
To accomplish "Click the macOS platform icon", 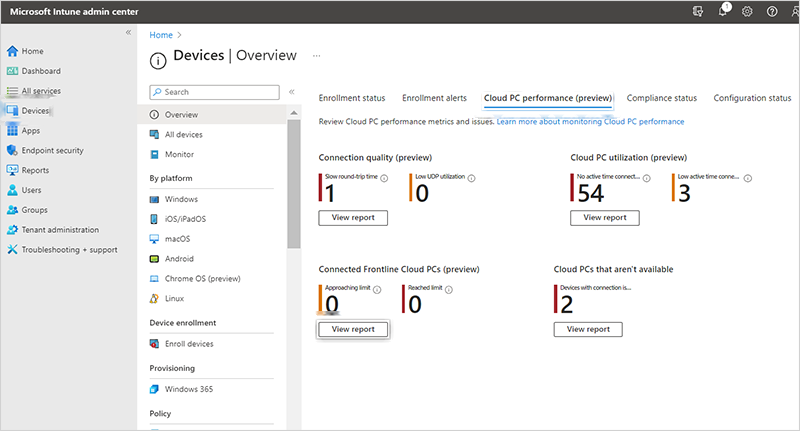I will tap(154, 239).
